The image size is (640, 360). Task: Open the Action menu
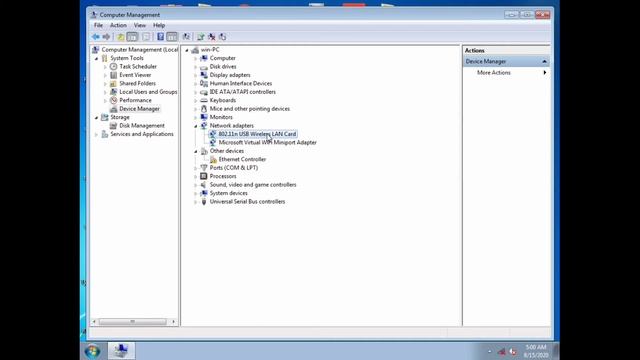pos(118,25)
